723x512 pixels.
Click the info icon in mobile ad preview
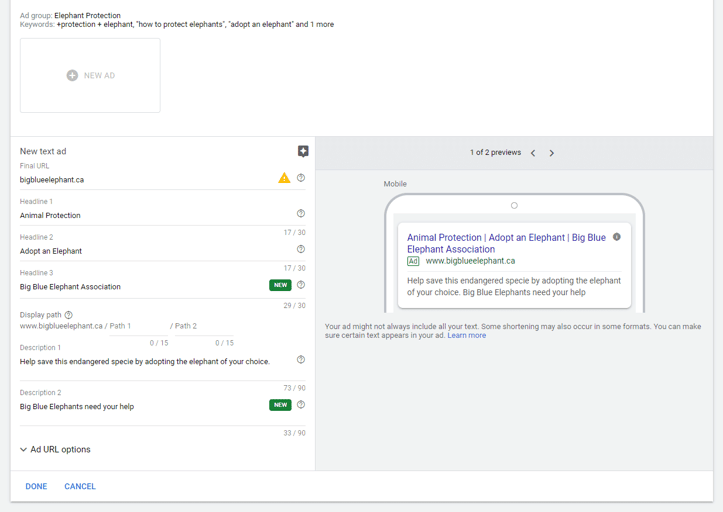(x=617, y=237)
